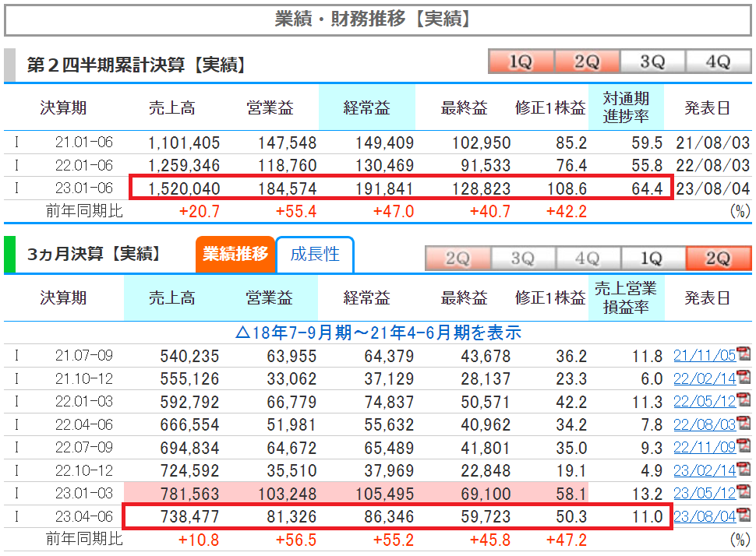
Task: Click ordinary profit value 191,841
Action: click(385, 188)
